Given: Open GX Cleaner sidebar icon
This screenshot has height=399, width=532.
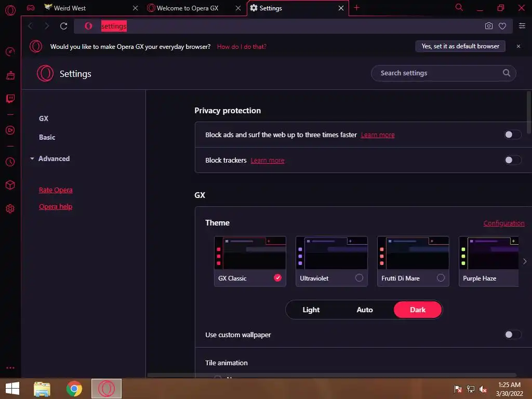Looking at the screenshot, I should pyautogui.click(x=10, y=75).
